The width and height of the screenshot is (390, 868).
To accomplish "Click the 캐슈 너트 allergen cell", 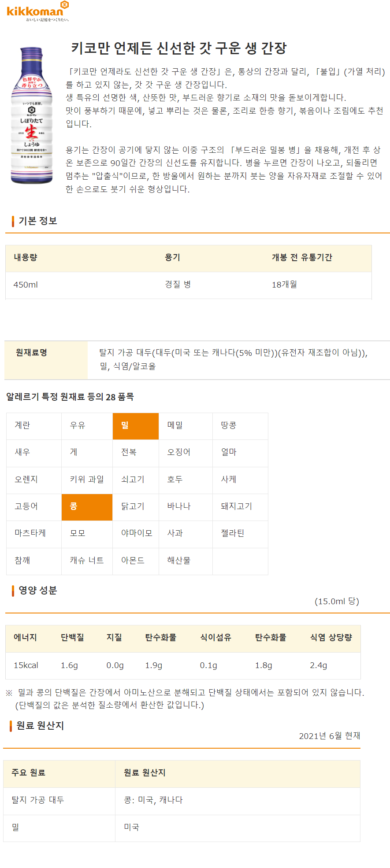I will [87, 561].
